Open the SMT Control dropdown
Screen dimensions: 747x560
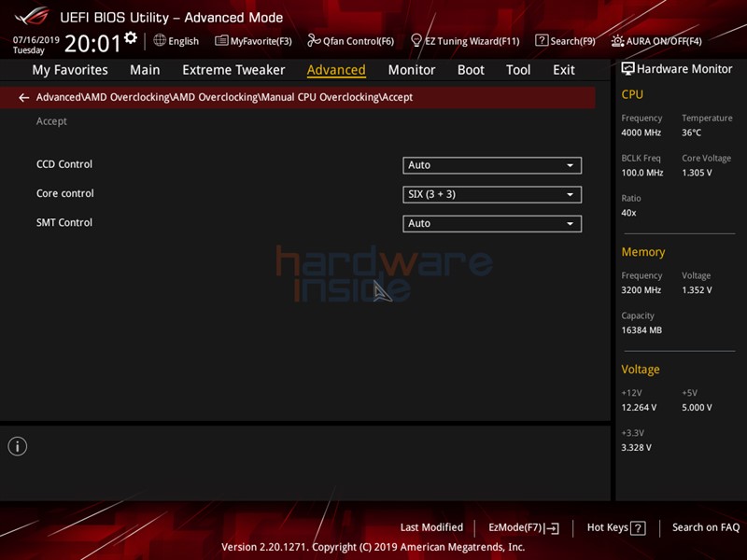pyautogui.click(x=492, y=223)
